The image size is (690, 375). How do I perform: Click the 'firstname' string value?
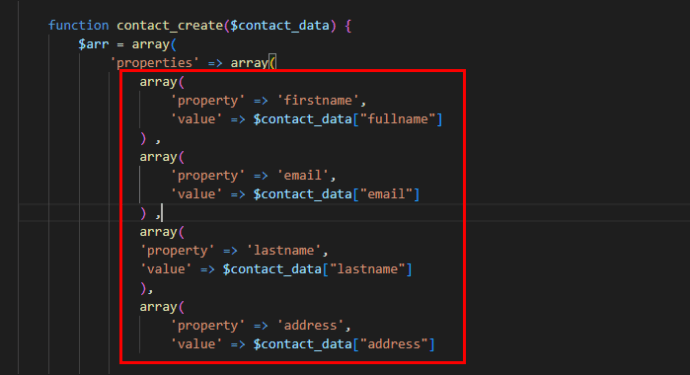[x=318, y=100]
